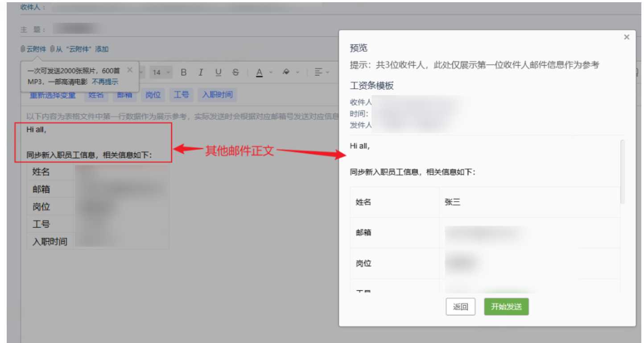Select the 入职时间 variable chip

pyautogui.click(x=217, y=95)
